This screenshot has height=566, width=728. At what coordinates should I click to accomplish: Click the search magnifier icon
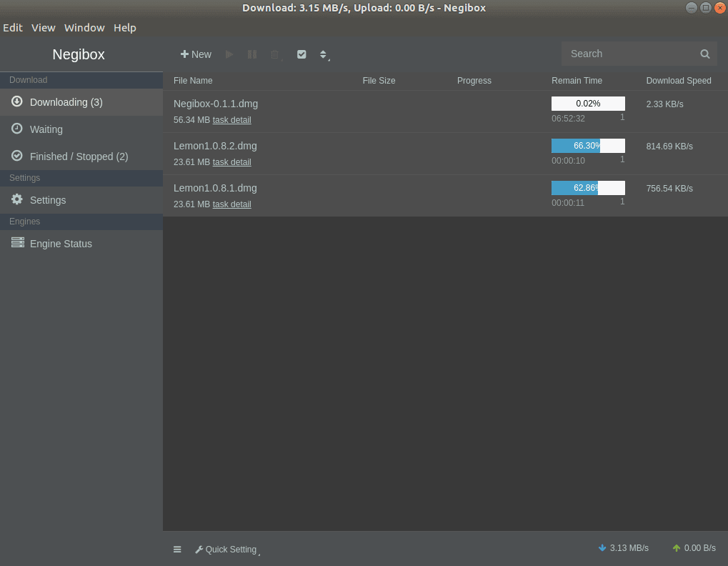pos(705,54)
